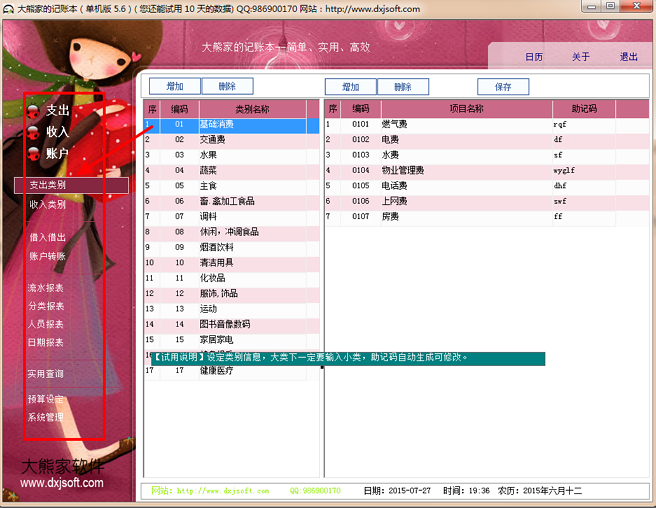Minimize the window from the title bar
656x508 pixels.
point(591,6)
